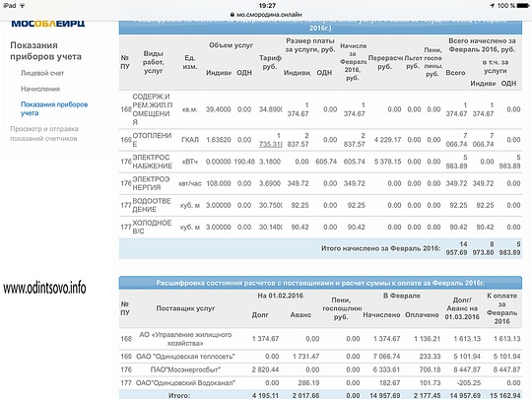The image size is (532, 399).
Task: Select АО «Управление жилищного хозяйства» supplier
Action: point(185,339)
